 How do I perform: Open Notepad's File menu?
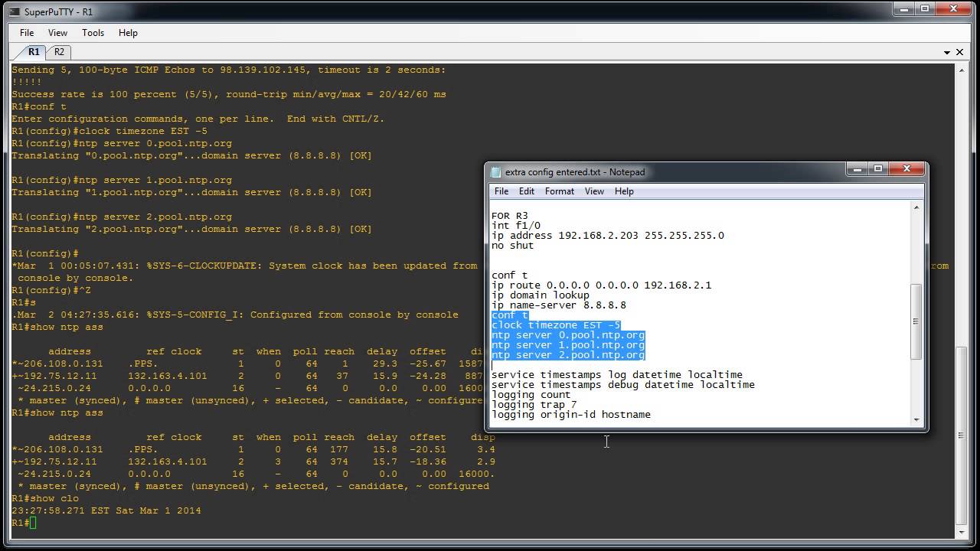pos(501,191)
